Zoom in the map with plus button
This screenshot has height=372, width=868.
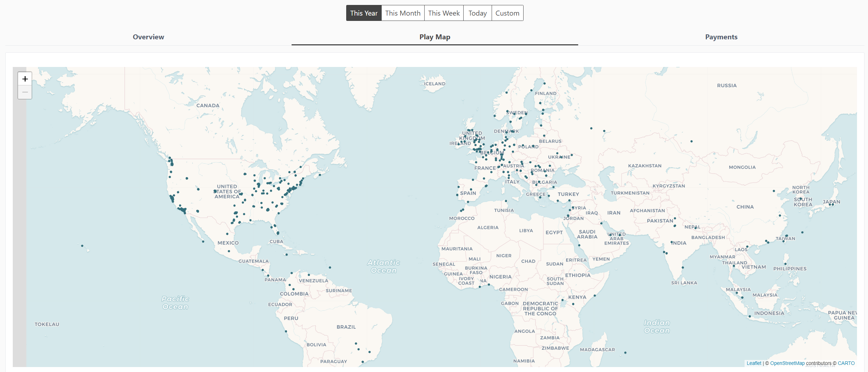coord(25,79)
